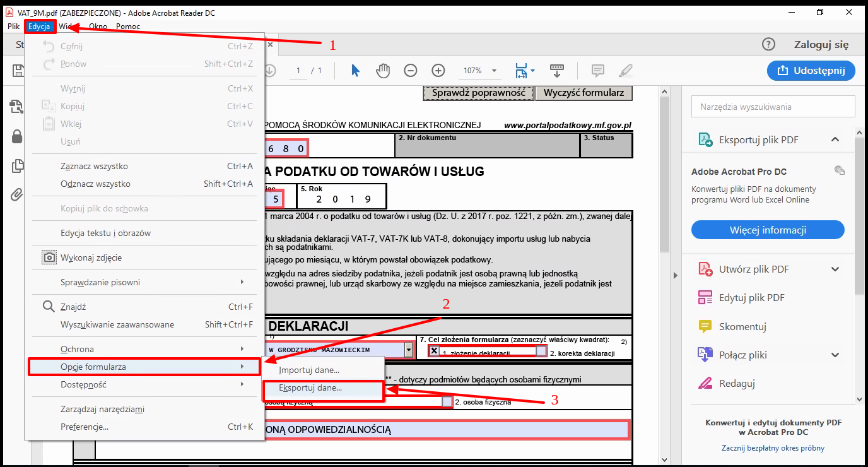Add a comment with speech bubble icon

tap(598, 70)
